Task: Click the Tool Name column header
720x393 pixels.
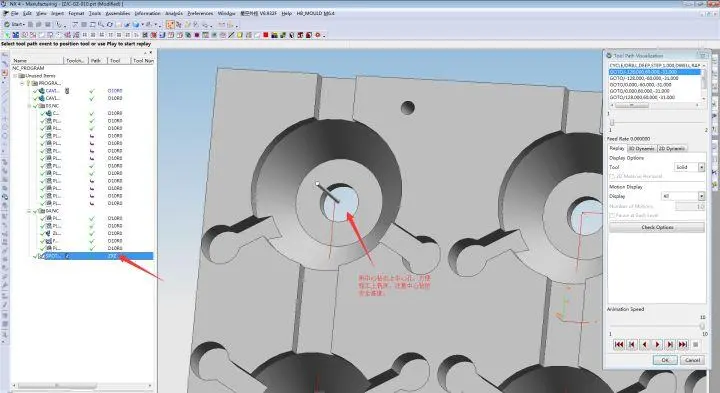Action: pos(143,61)
